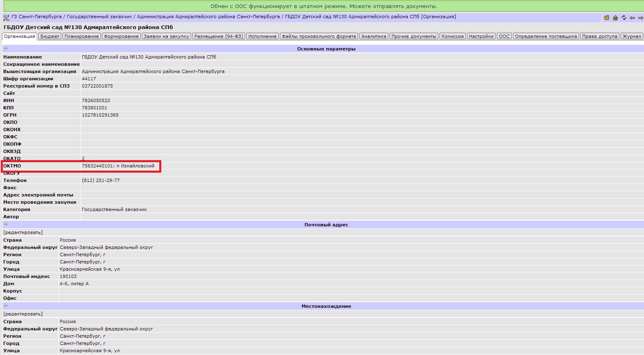Select the phone number (812) 251-29-77

click(x=101, y=180)
